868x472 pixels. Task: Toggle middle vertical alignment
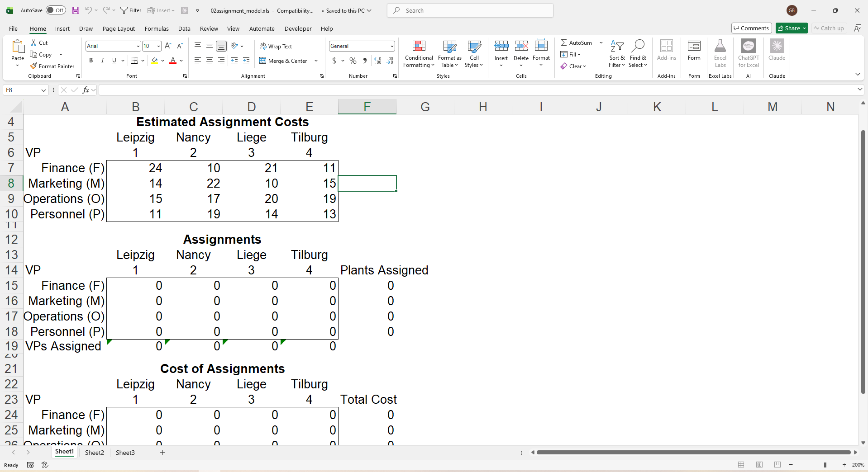[210, 46]
